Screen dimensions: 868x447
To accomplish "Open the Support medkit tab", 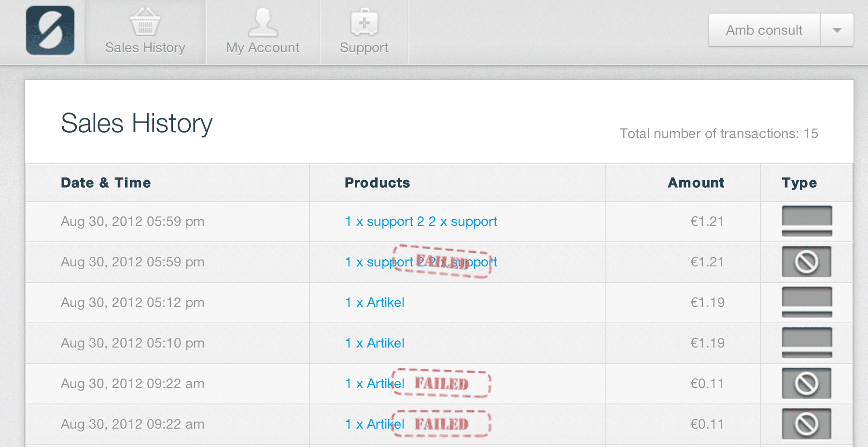I will click(x=364, y=32).
